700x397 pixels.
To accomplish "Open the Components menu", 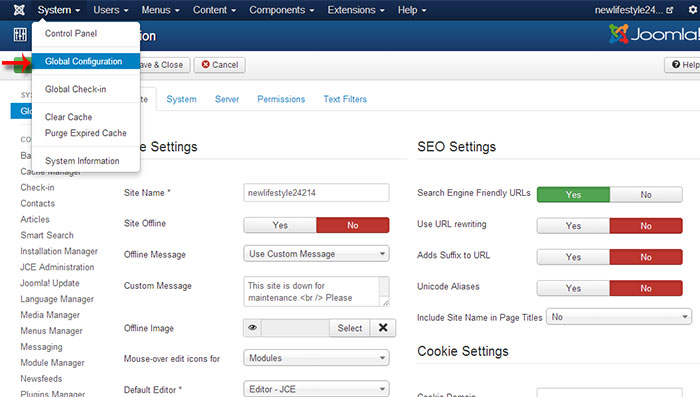I will click(x=282, y=10).
